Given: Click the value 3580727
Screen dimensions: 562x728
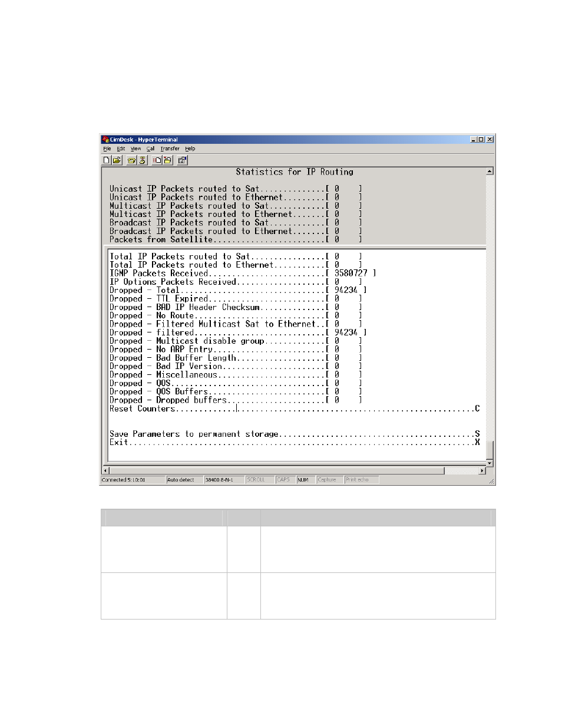Looking at the screenshot, I should pyautogui.click(x=351, y=273).
